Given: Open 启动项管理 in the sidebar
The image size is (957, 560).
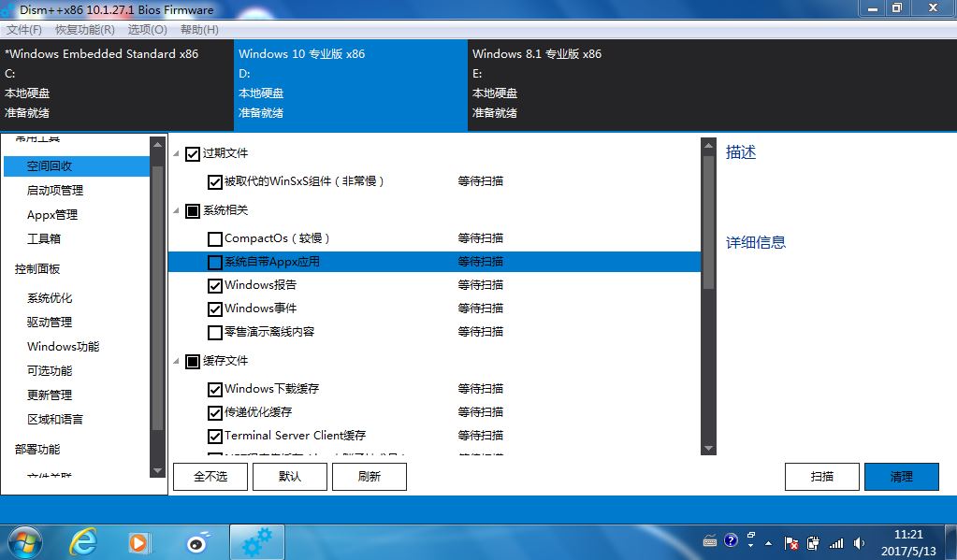Looking at the screenshot, I should [x=55, y=191].
